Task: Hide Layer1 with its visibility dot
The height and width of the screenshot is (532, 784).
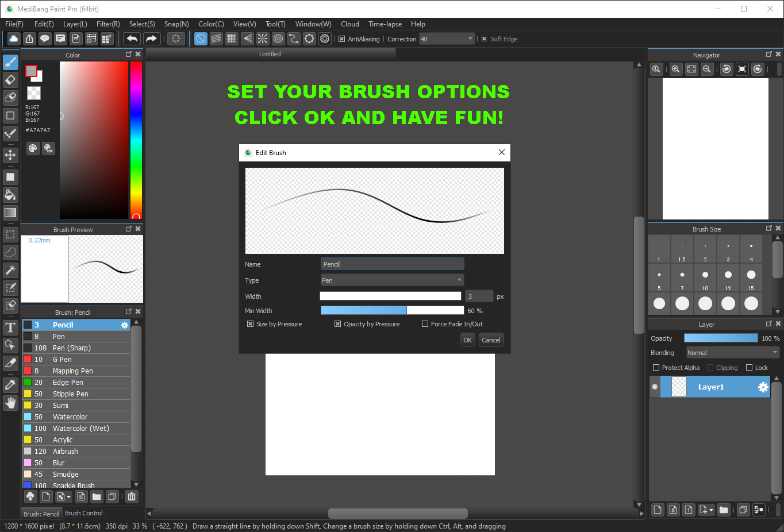Action: pos(655,387)
